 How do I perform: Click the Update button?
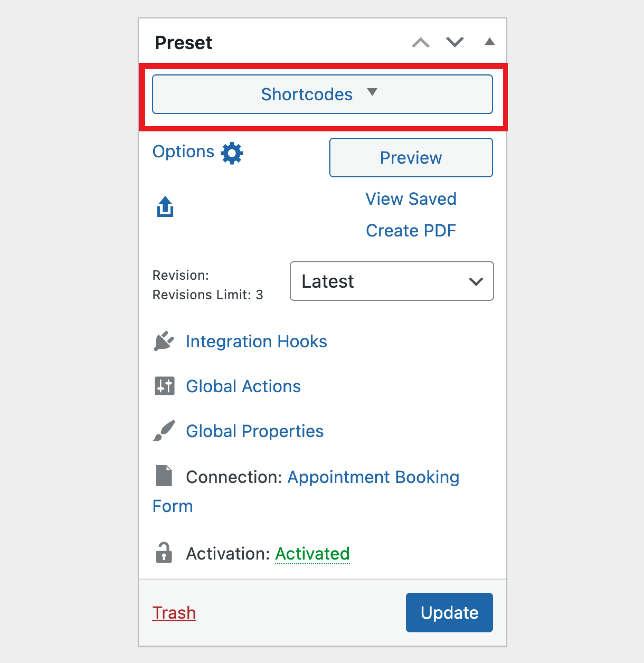(x=449, y=612)
